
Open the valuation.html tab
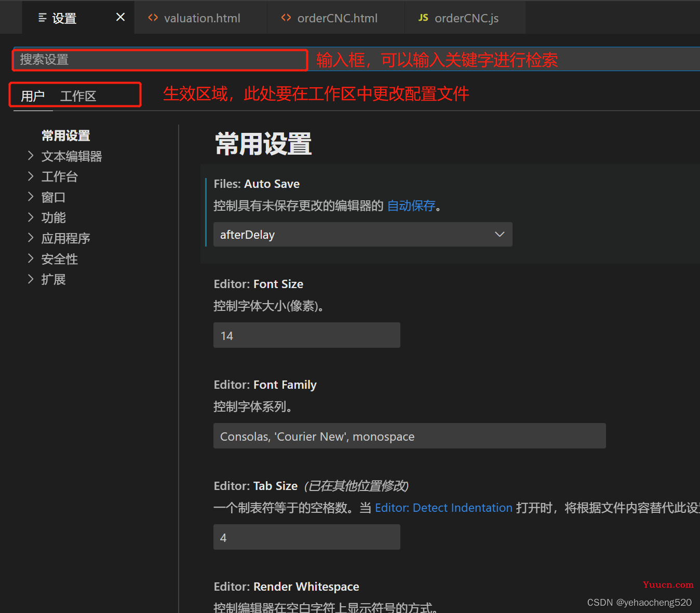[x=201, y=18]
